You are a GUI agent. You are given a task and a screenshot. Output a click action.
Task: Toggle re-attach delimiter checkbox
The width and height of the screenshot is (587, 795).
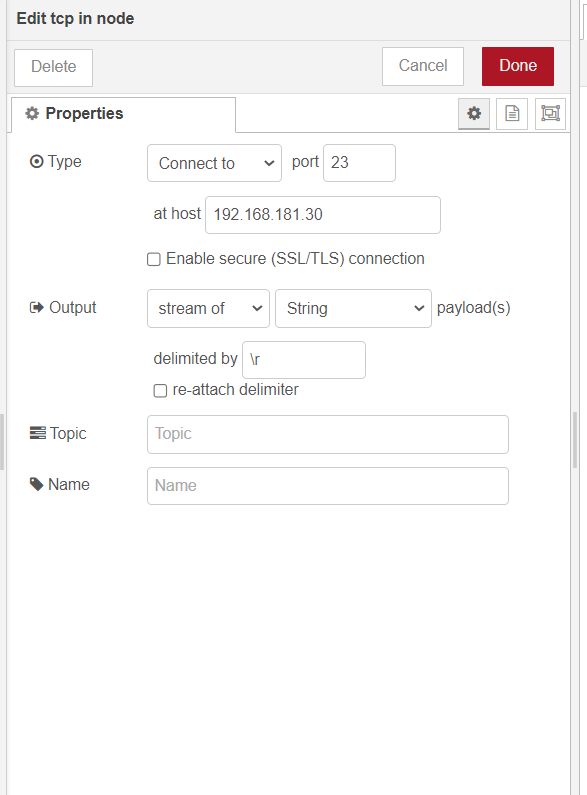(x=160, y=390)
